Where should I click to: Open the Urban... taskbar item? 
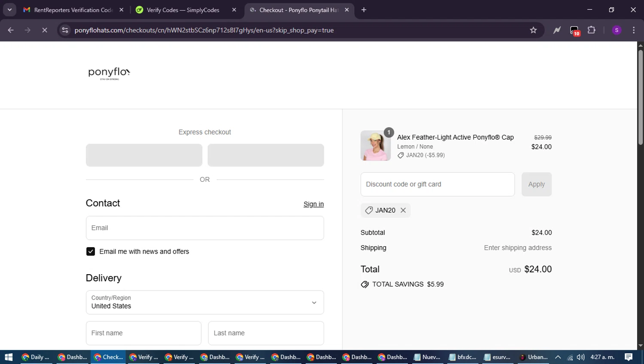tap(534, 357)
